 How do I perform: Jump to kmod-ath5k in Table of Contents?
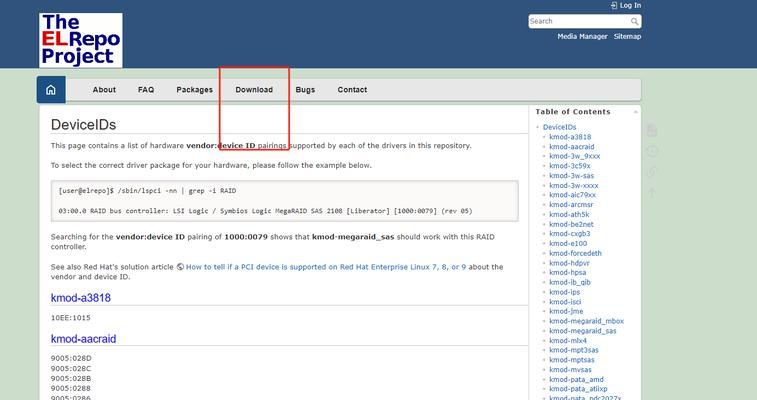(x=569, y=214)
